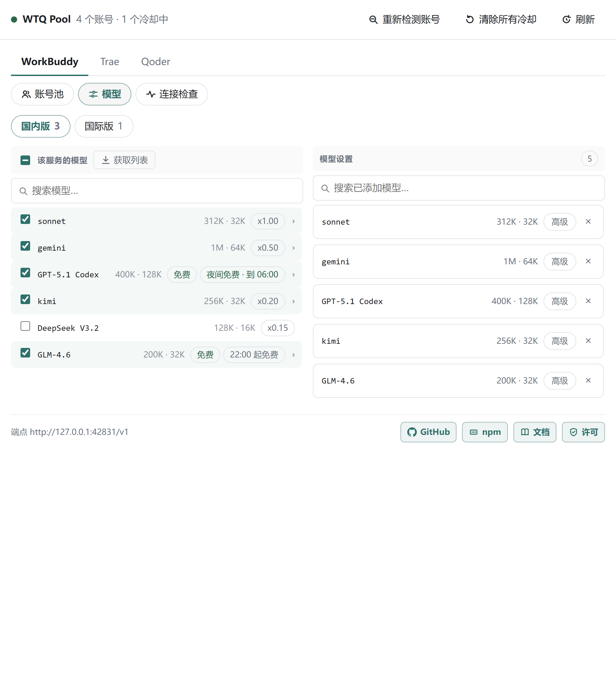Click 清除所有冷却 to clear cooldowns

(x=501, y=20)
